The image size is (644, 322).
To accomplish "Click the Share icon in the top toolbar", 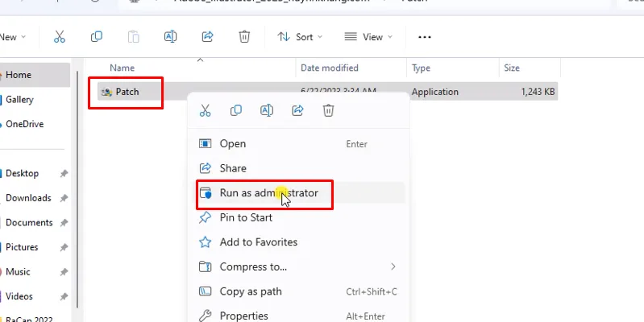I will click(x=207, y=37).
